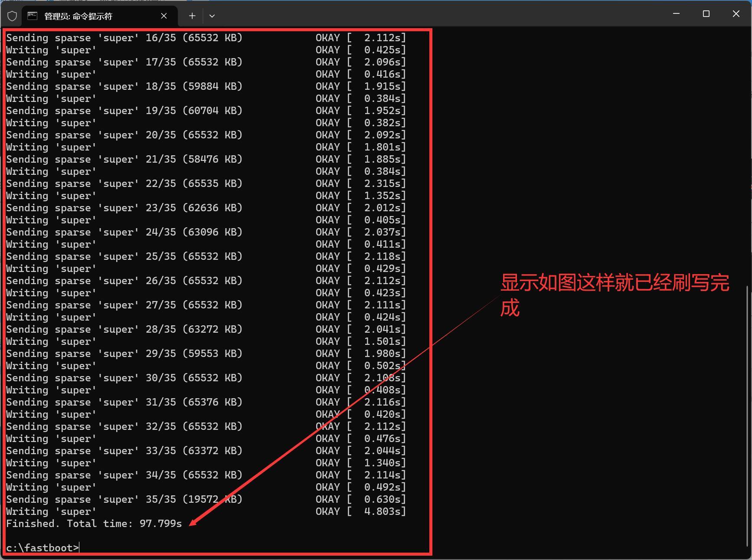This screenshot has height=560, width=752.
Task: Click 'Sending sparse super 21/35 (58476 KB)'
Action: click(124, 159)
